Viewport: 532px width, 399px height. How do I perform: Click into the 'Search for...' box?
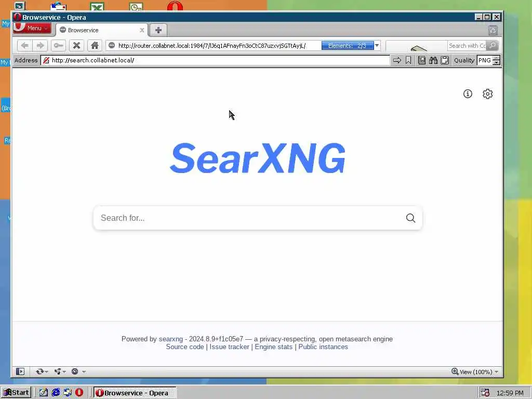[x=249, y=218]
